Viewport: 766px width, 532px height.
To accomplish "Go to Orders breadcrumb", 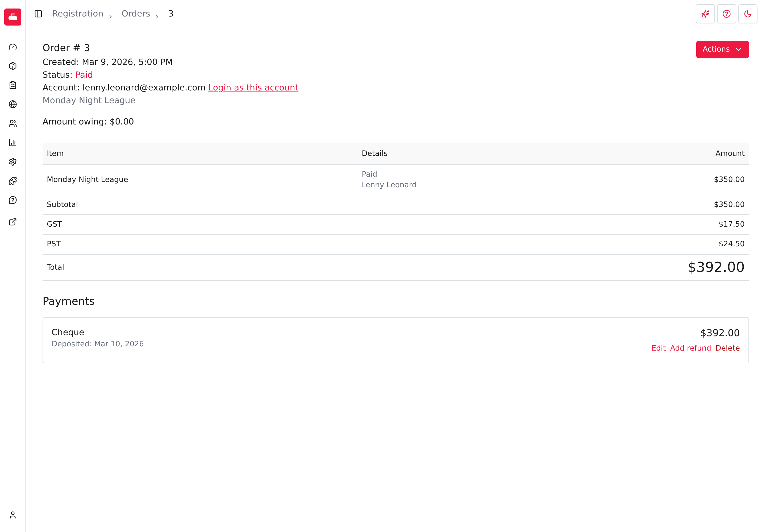I will [x=136, y=14].
